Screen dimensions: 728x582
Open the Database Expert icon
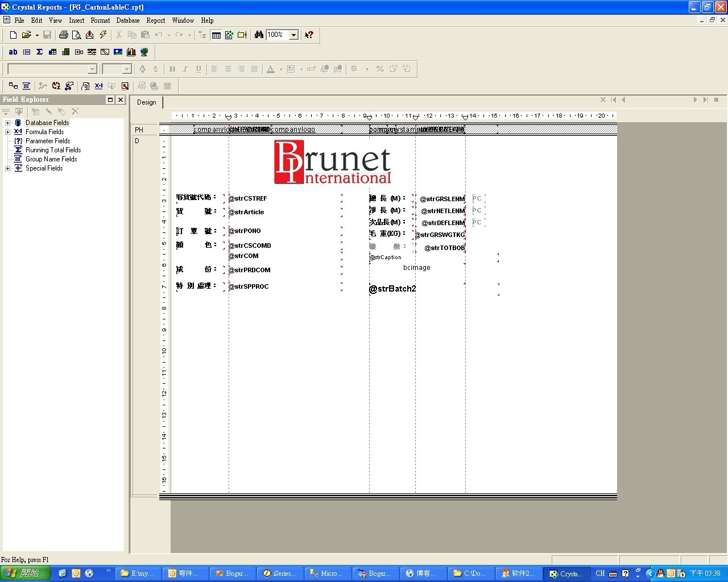click(13, 86)
